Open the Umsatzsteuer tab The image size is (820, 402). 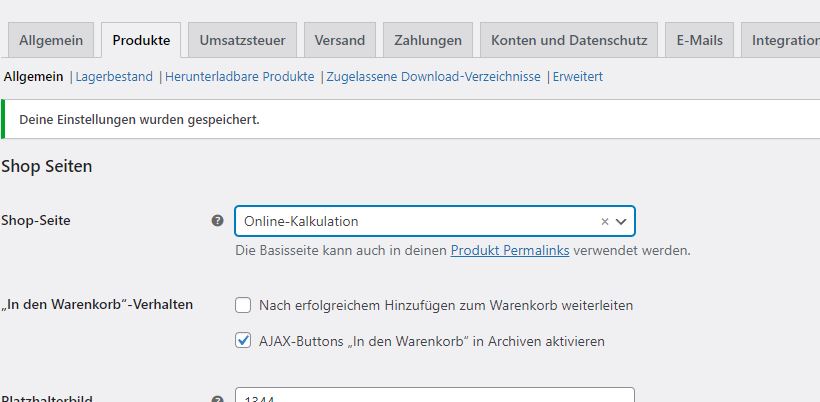click(243, 40)
